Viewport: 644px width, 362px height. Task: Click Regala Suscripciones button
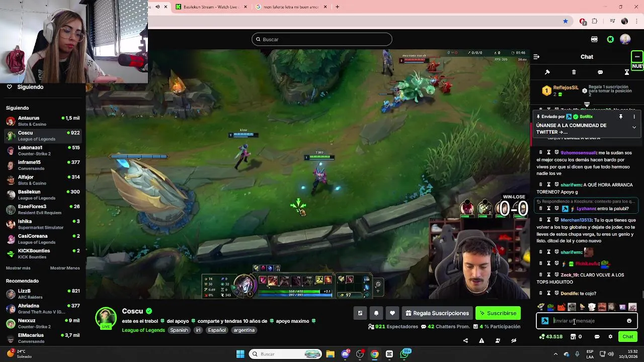[437, 313]
